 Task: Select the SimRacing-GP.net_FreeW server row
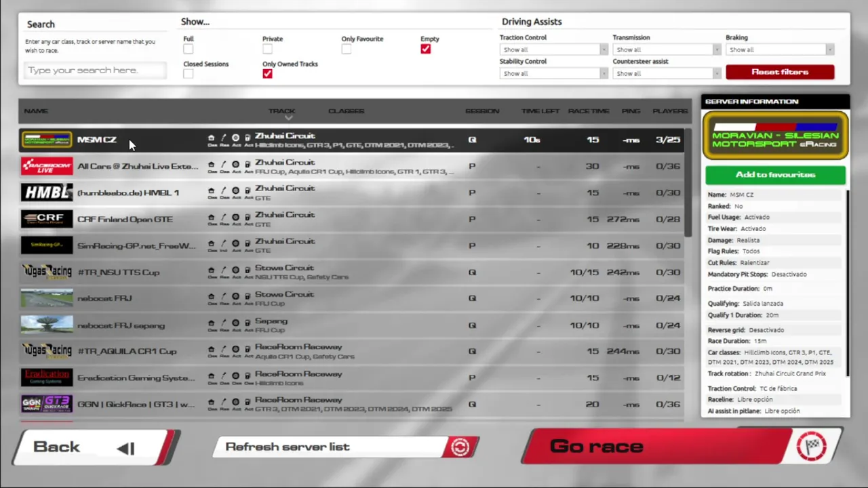pyautogui.click(x=351, y=245)
